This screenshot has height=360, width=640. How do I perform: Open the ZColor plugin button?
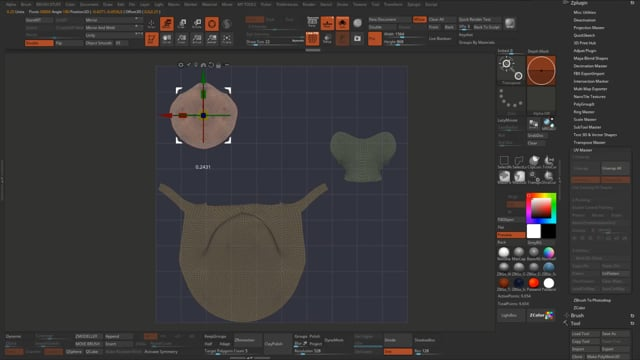(541, 315)
